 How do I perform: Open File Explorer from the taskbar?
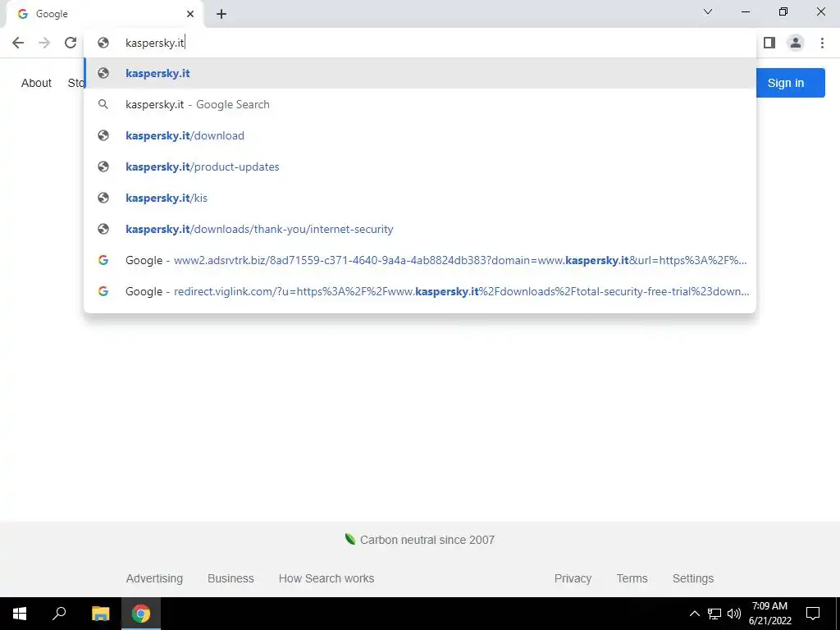(x=100, y=614)
